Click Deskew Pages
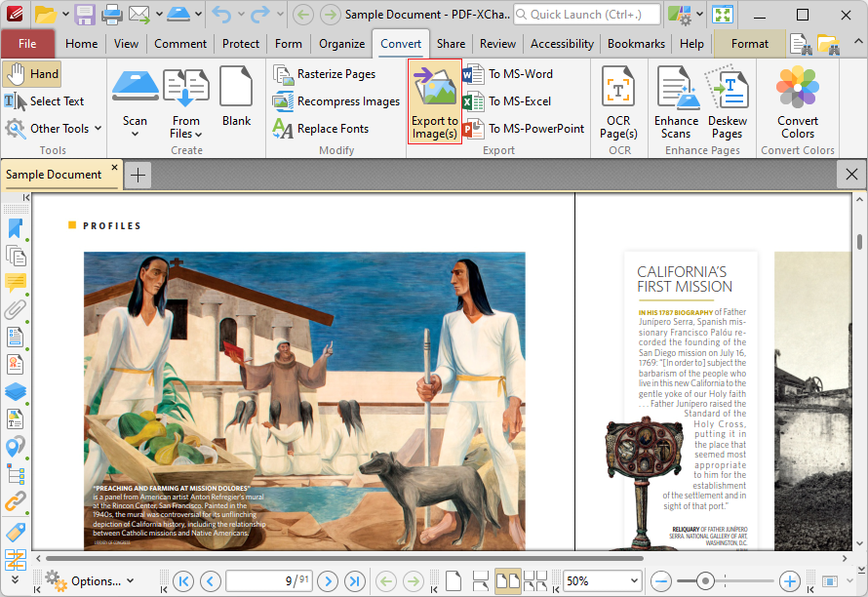 coord(728,102)
